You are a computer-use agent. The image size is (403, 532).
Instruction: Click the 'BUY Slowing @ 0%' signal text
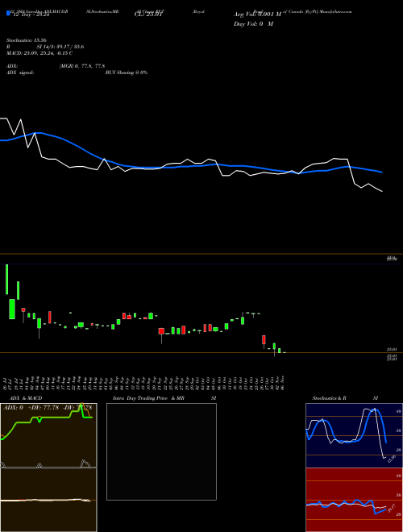pos(127,73)
